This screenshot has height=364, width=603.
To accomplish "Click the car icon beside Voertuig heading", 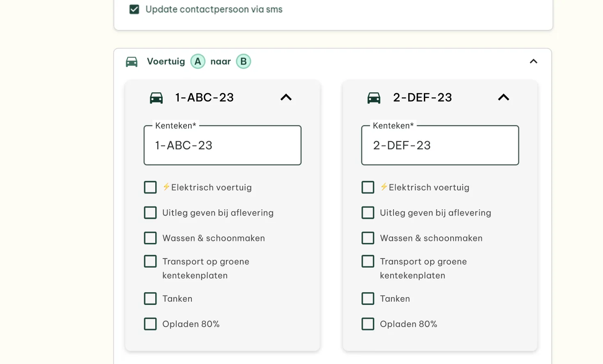I will [131, 62].
